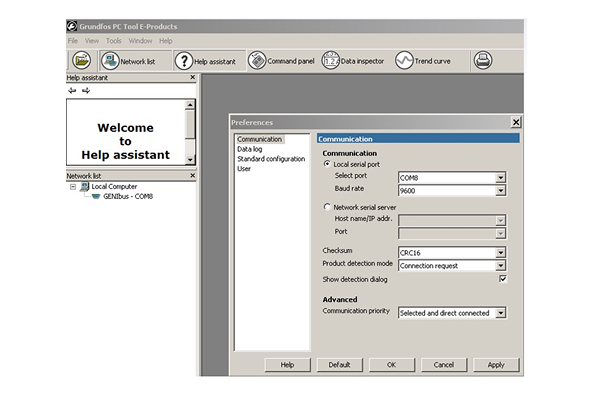Launch the Data inspector tool
This screenshot has height=402, width=592.
pos(353,60)
